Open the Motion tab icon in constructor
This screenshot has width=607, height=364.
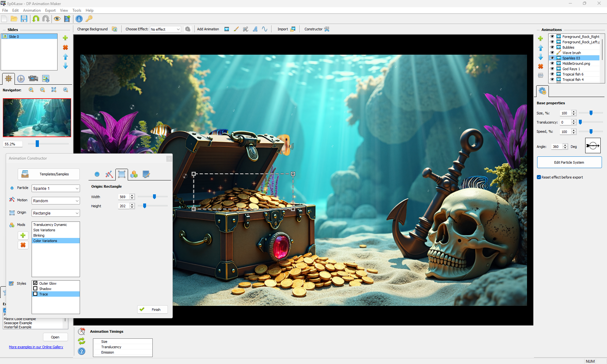tap(109, 174)
